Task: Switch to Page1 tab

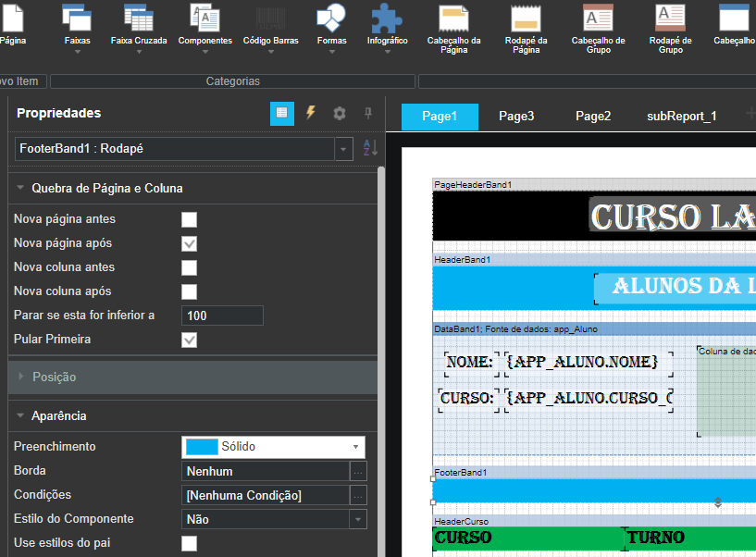Action: click(440, 117)
